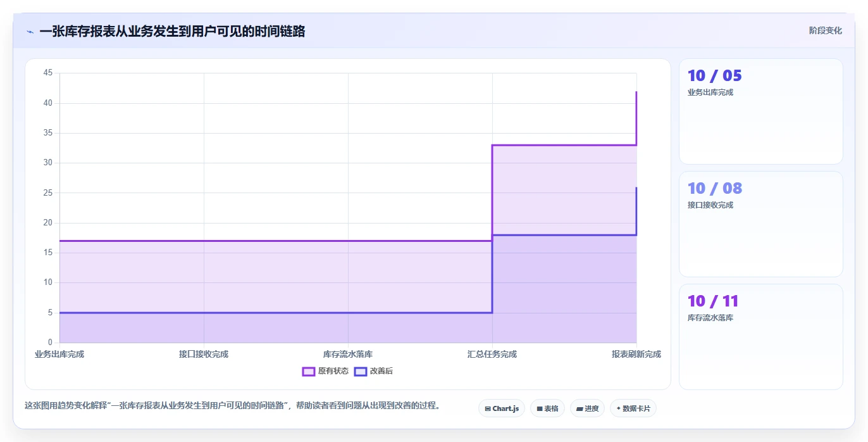This screenshot has height=442, width=868.
Task: Toggle the 改善后 legend entry
Action: tap(374, 371)
